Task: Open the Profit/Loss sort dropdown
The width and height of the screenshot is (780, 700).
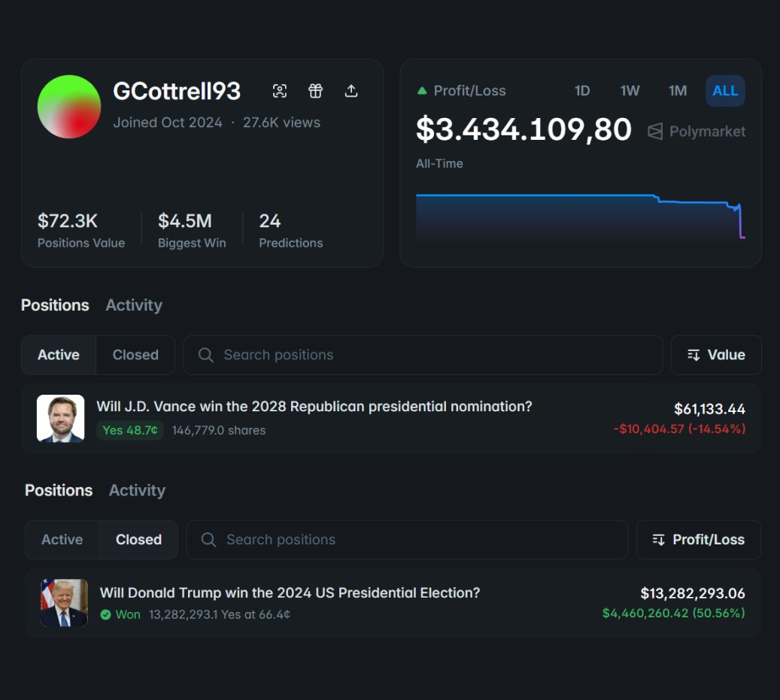Action: click(x=698, y=539)
